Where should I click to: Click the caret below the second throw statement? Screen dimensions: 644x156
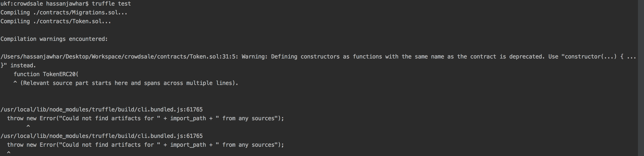pyautogui.click(x=9, y=153)
